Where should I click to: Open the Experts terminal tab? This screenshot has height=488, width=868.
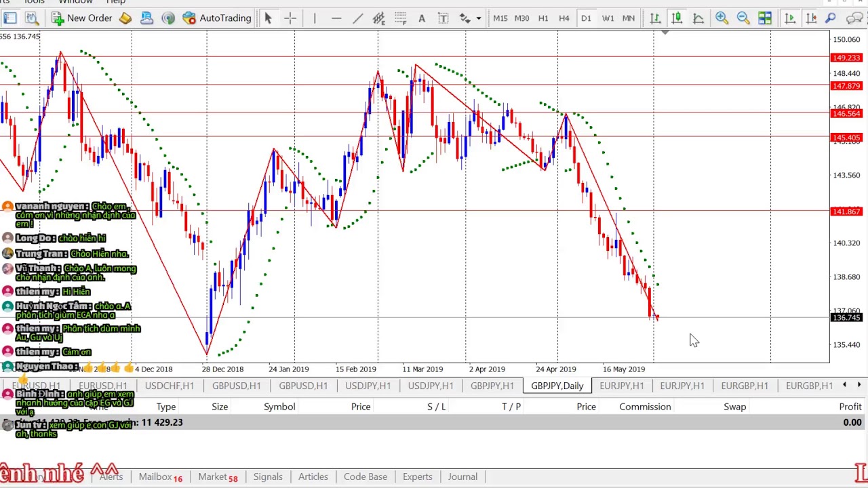click(x=418, y=476)
